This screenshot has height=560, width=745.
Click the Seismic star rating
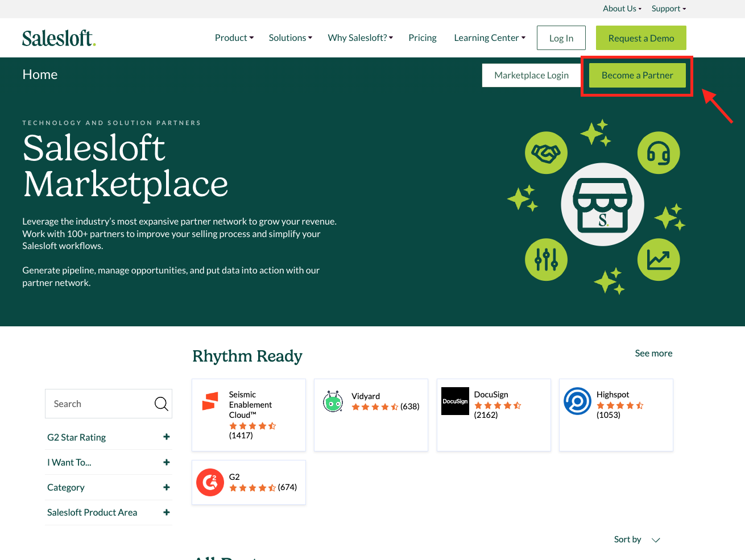253,426
